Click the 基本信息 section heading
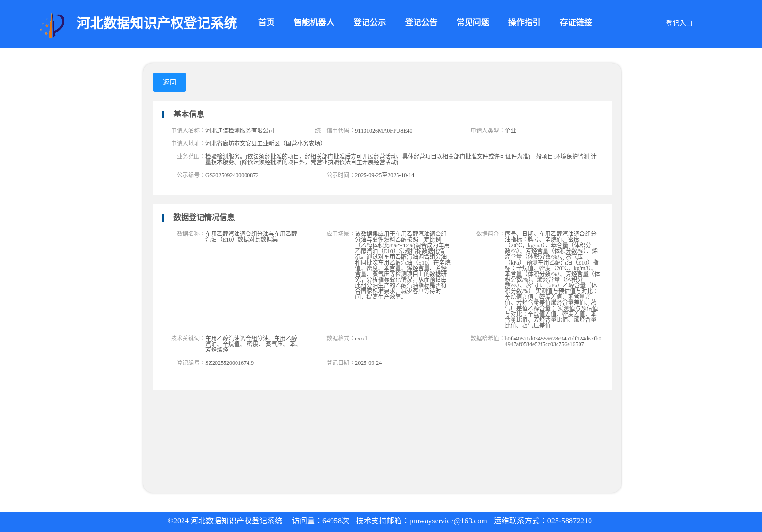This screenshot has width=762, height=532. pos(188,114)
